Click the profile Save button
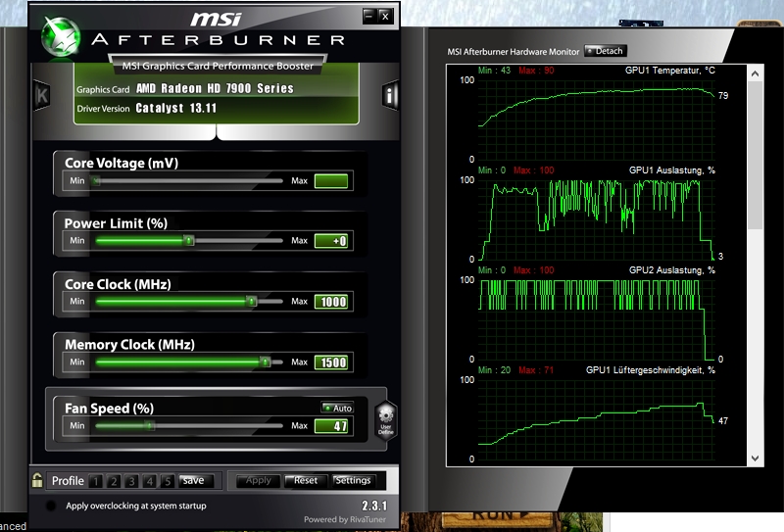The width and height of the screenshot is (784, 532). point(196,480)
